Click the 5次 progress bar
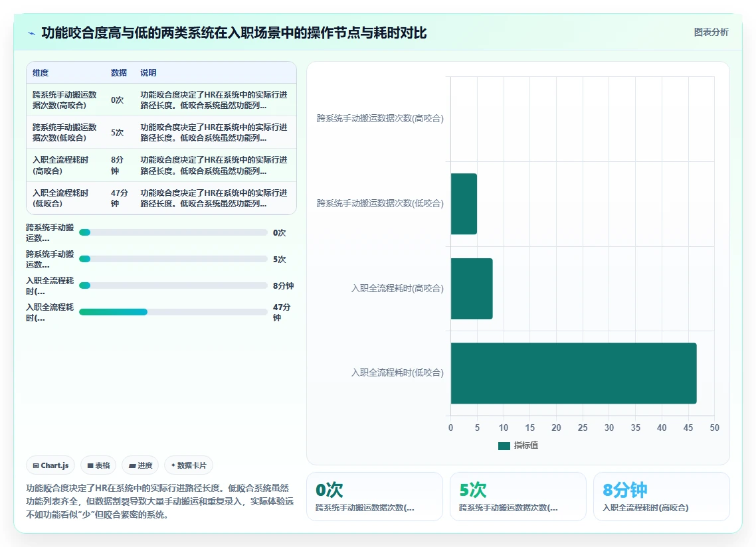 [x=173, y=260]
